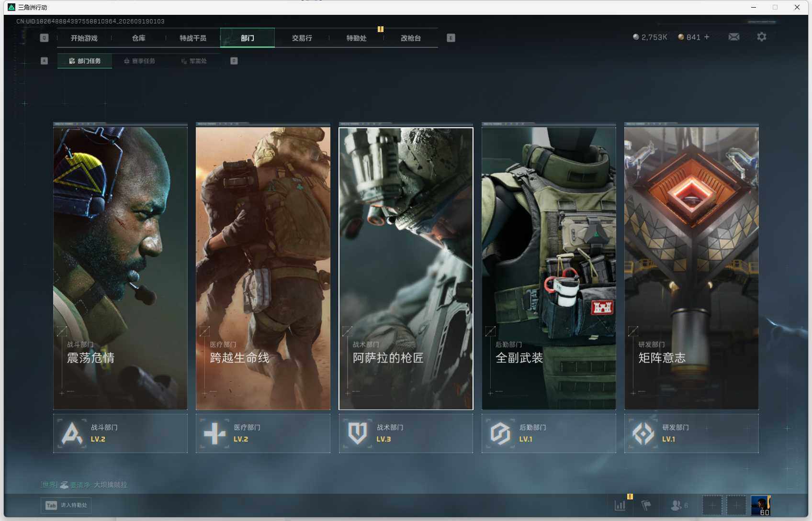Click the 后勤部门 hexagon emblem icon
Image resolution: width=812 pixels, height=521 pixels.
(500, 433)
